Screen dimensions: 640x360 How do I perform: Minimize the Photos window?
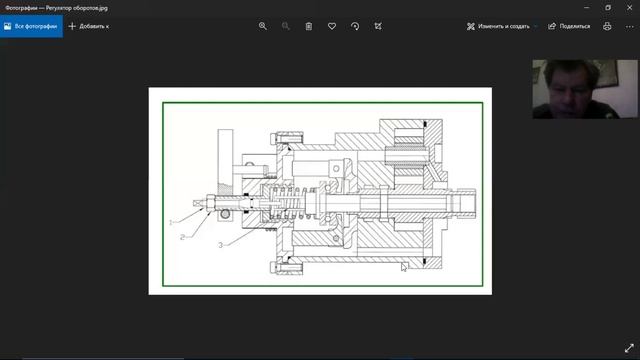[587, 7]
